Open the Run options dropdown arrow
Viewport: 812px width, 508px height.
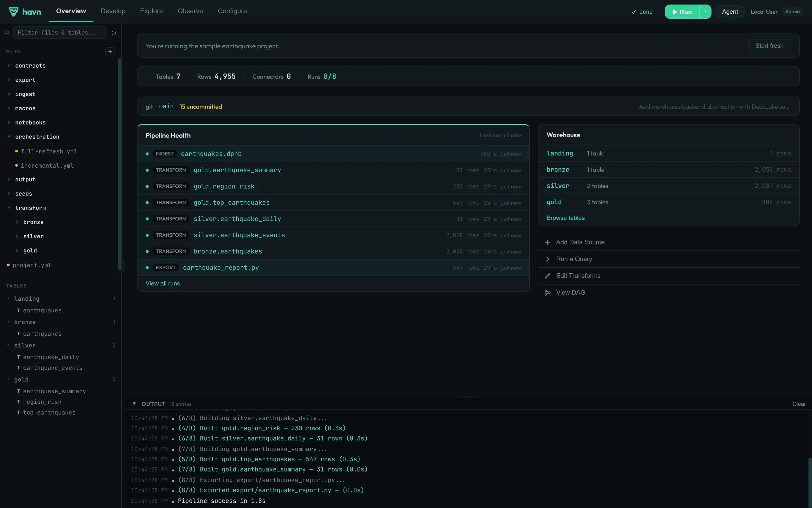[x=705, y=12]
